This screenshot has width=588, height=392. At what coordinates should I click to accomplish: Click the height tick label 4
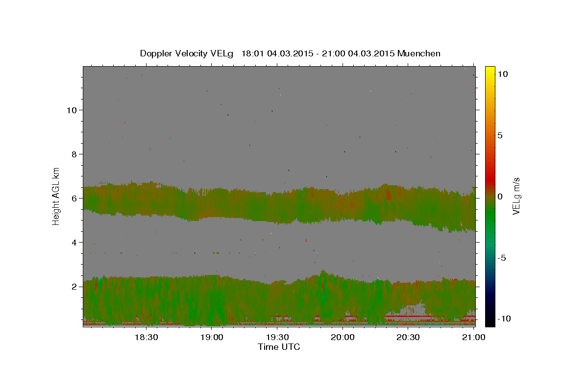click(74, 242)
